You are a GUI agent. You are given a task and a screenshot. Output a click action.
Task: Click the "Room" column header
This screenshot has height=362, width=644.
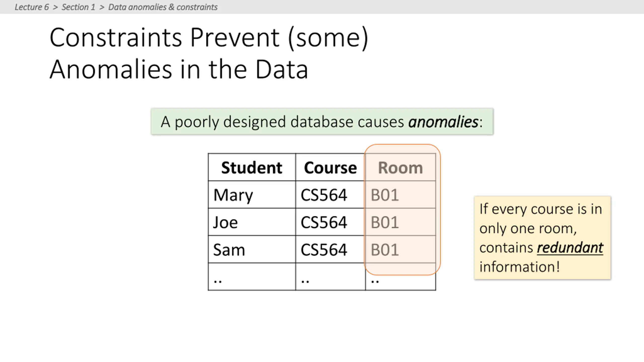coord(400,168)
